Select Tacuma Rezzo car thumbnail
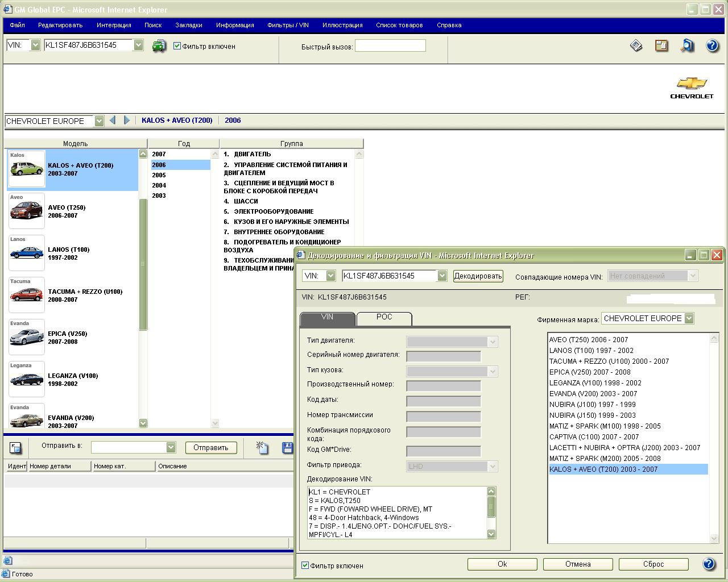 click(27, 295)
